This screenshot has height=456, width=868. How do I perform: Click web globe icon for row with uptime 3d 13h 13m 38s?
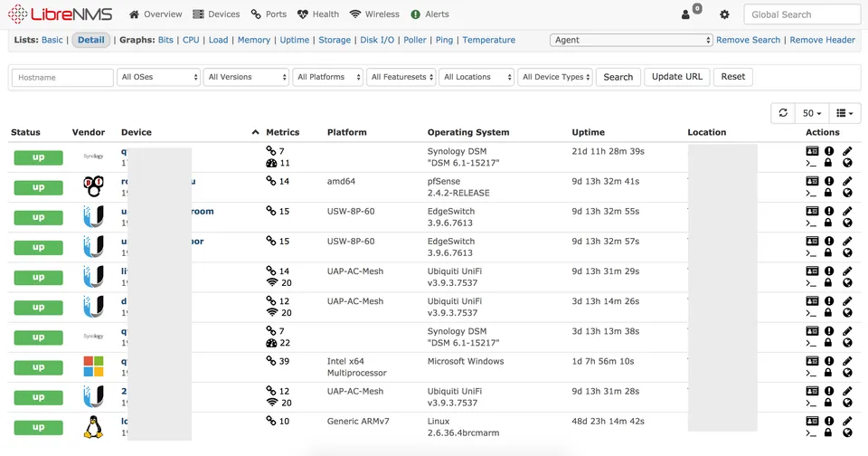click(847, 342)
